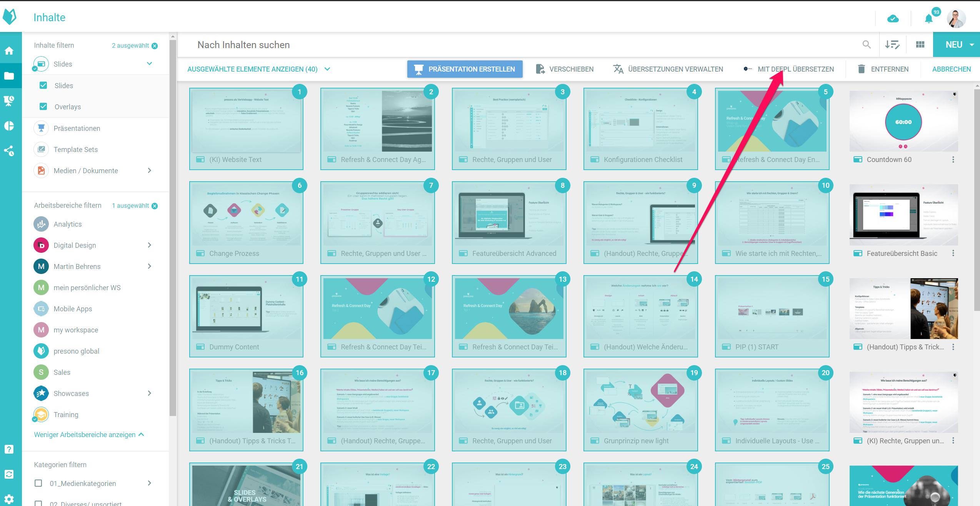Viewport: 980px width, 506px height.
Task: Open the user profile avatar
Action: pos(957,18)
